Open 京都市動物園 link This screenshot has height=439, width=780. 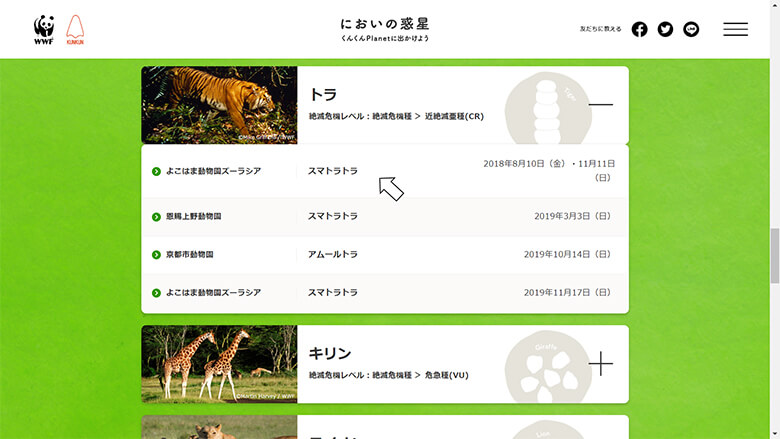[190, 254]
